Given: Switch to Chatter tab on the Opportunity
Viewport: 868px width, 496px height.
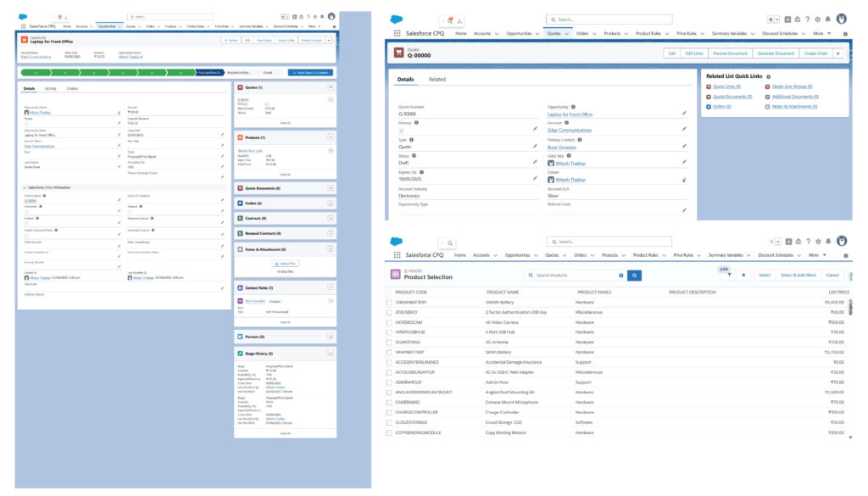Looking at the screenshot, I should [72, 88].
